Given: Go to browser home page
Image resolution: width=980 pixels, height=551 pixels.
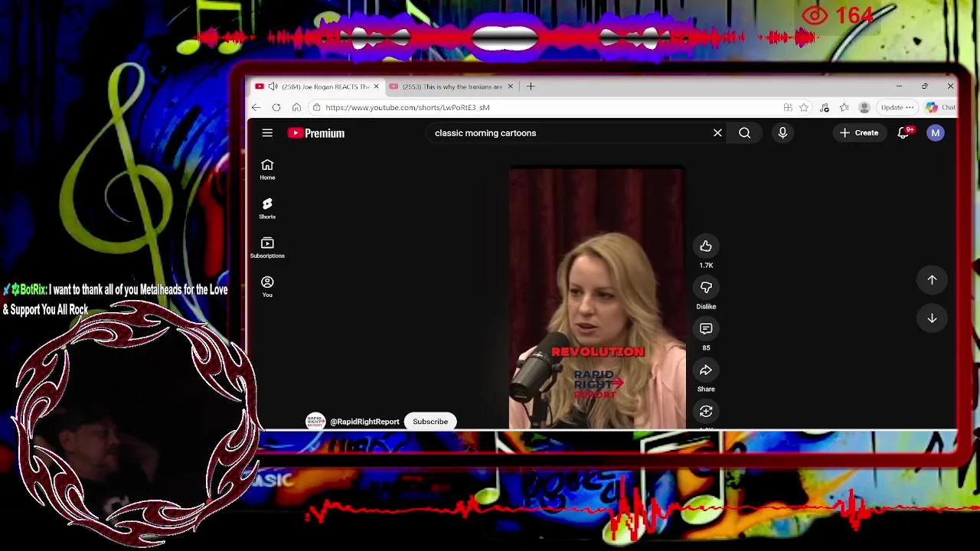Looking at the screenshot, I should [x=296, y=107].
